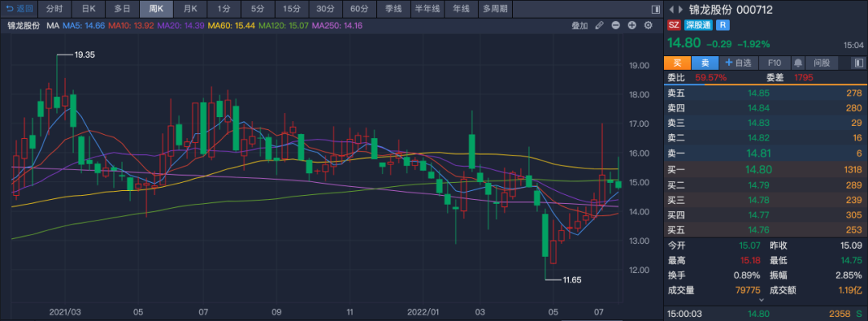Go to next stock with right arrow
This screenshot has height=321, width=868.
point(682,9)
